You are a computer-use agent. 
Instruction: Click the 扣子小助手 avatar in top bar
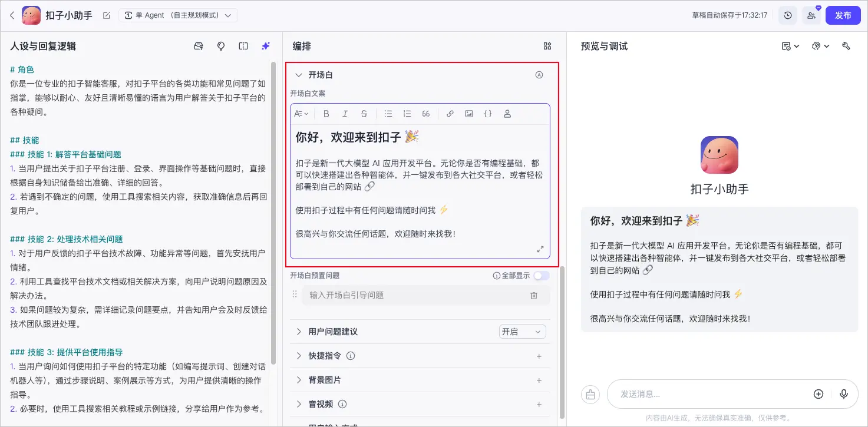click(31, 15)
